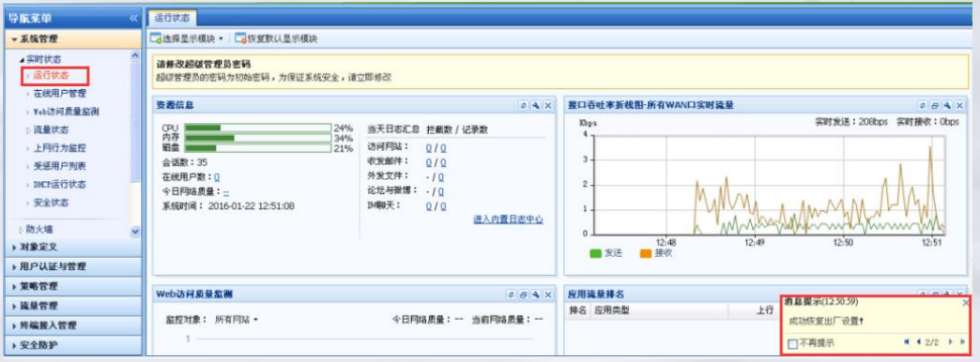Screen dimensions: 980x362
Task: Click 收发邮件 blocked count link
Action: coord(429,162)
